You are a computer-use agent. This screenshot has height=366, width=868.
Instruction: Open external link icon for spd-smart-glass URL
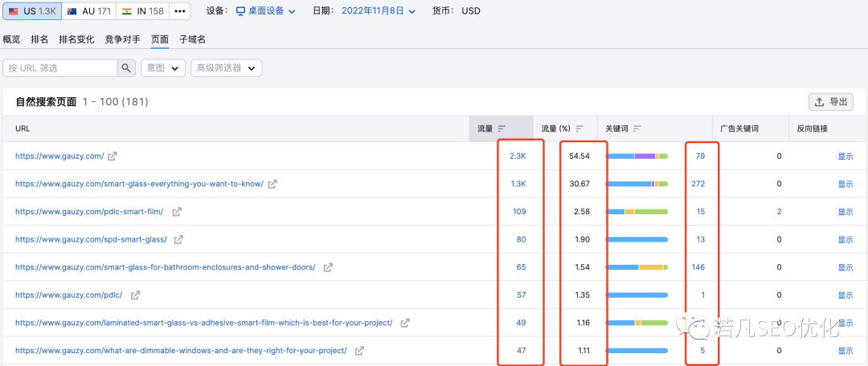(x=178, y=239)
